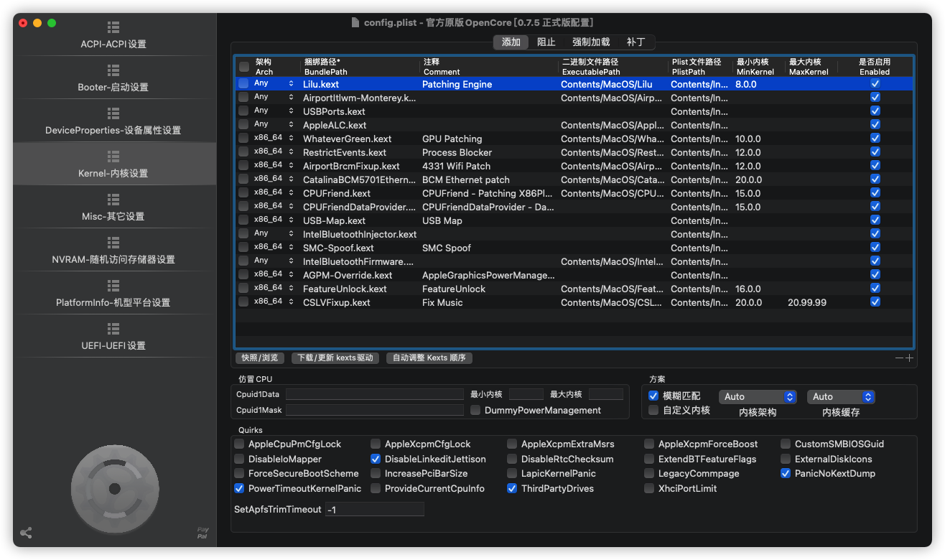Toggle select-all checkbox in table header
The width and height of the screenshot is (945, 560).
pos(244,67)
